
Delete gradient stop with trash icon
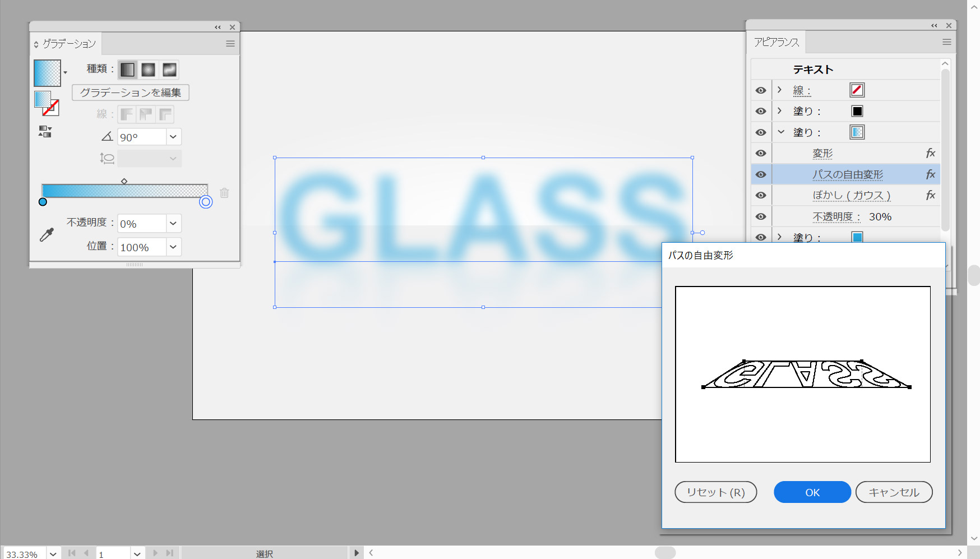[224, 193]
